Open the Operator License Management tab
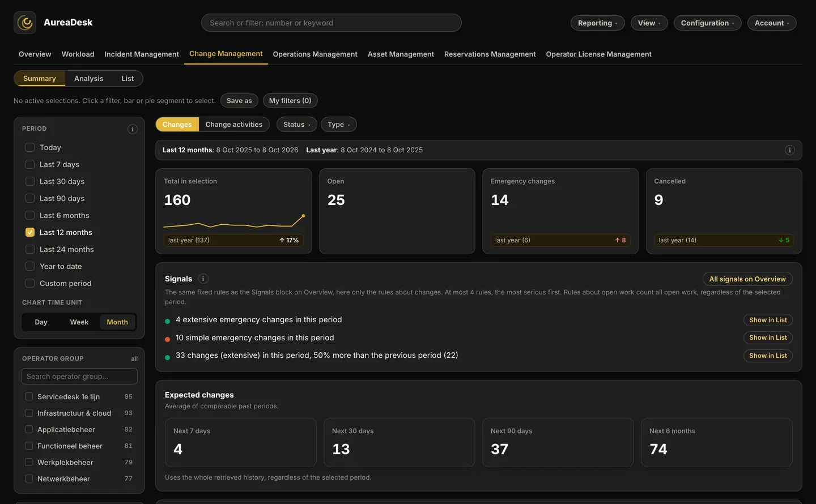 coord(598,54)
